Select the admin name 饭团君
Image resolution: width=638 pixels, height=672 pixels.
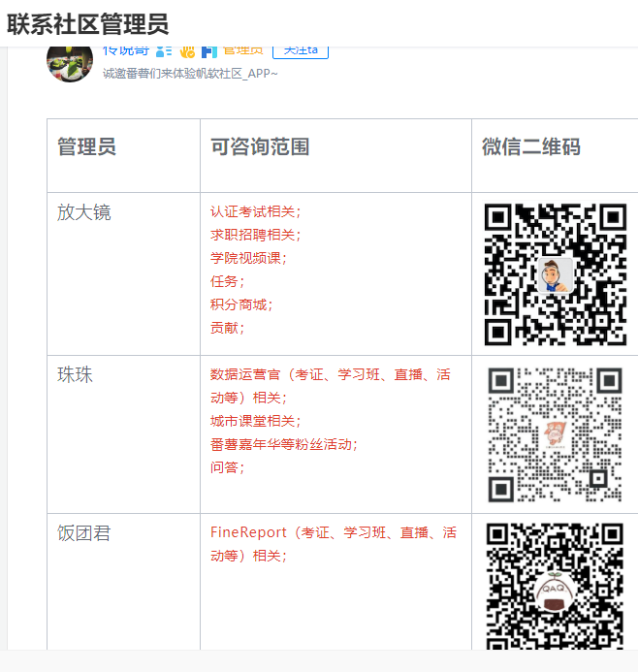point(84,533)
